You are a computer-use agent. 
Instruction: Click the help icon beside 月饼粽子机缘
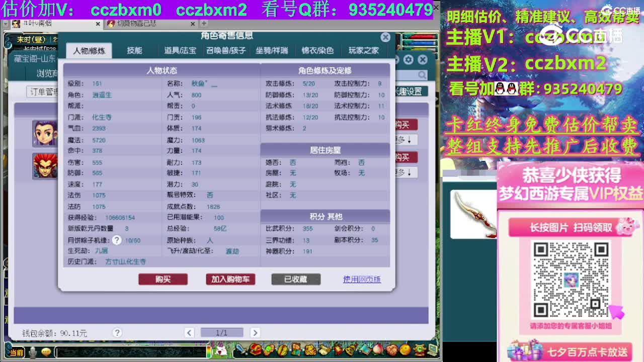[117, 240]
